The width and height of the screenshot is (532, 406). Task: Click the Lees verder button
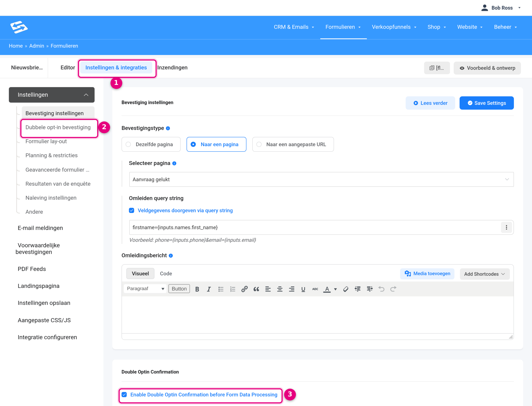point(430,103)
